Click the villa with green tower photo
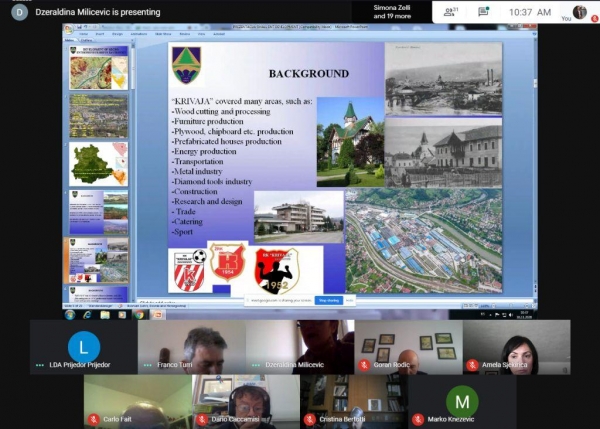The height and width of the screenshot is (429, 600). tap(350, 142)
